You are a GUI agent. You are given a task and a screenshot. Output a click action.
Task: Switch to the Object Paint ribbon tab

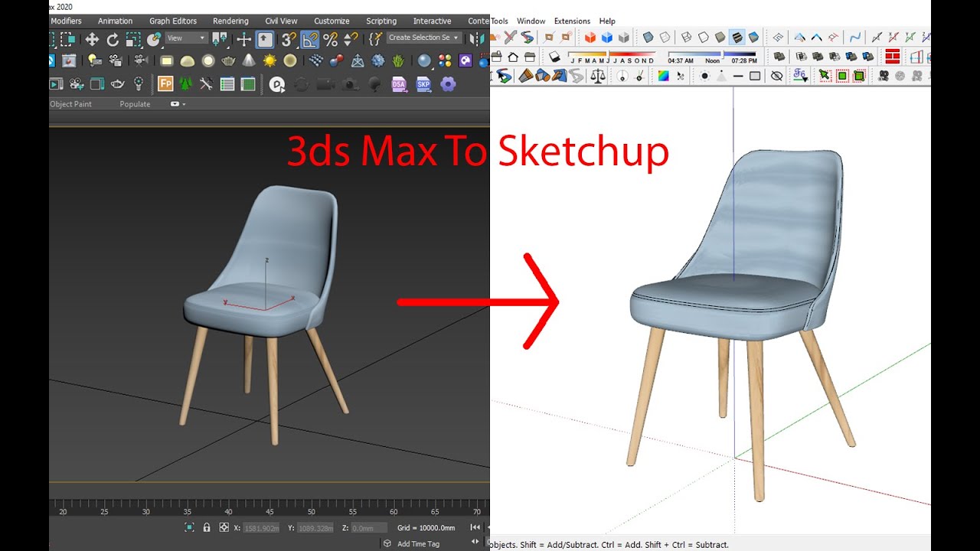[x=70, y=104]
